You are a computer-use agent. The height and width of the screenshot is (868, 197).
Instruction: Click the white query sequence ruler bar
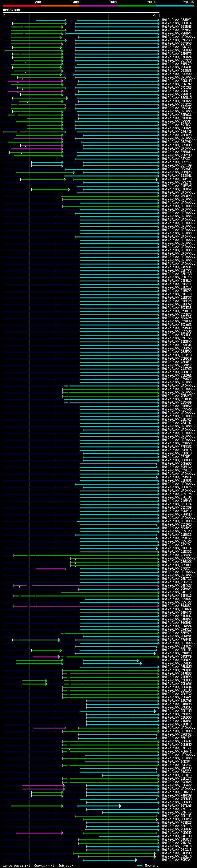pyautogui.click(x=81, y=13)
